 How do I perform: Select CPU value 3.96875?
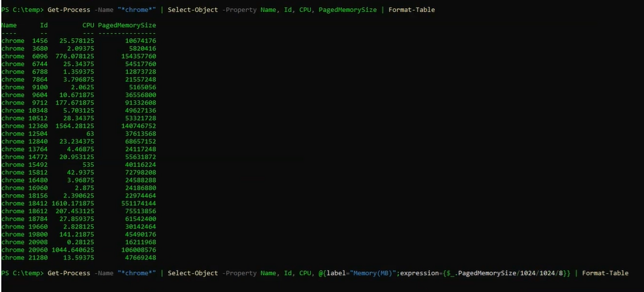(x=81, y=181)
